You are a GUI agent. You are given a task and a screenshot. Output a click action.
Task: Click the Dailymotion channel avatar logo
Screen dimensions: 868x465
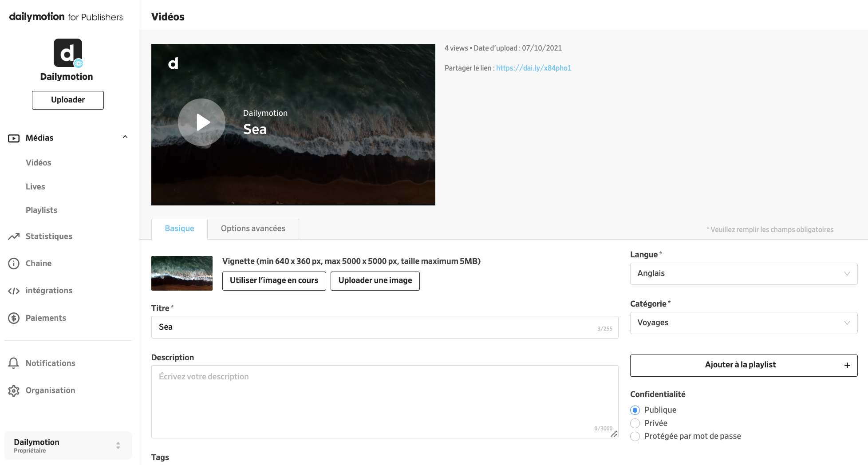tap(68, 53)
